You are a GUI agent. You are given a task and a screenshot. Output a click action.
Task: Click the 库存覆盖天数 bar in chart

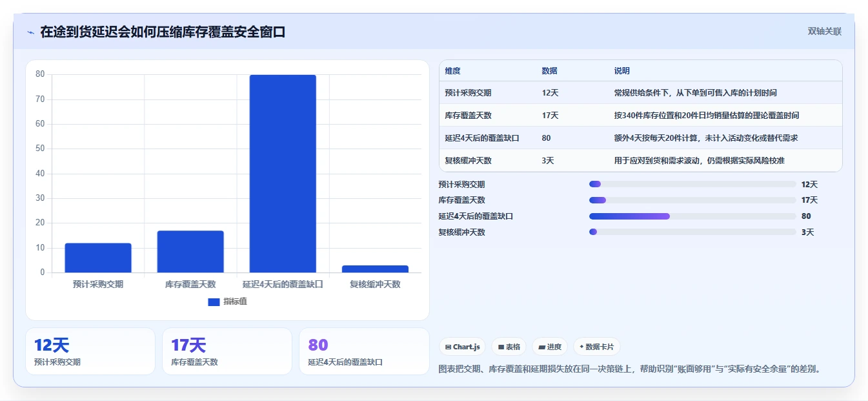[x=190, y=252]
